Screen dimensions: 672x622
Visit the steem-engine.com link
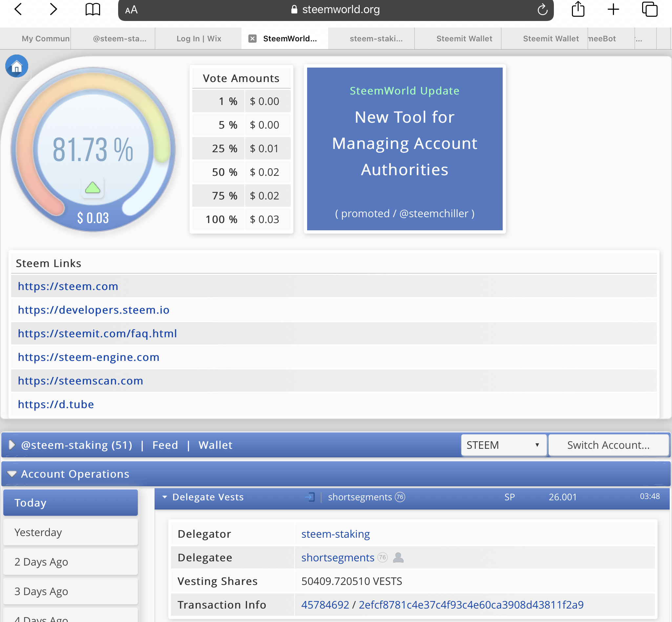89,357
